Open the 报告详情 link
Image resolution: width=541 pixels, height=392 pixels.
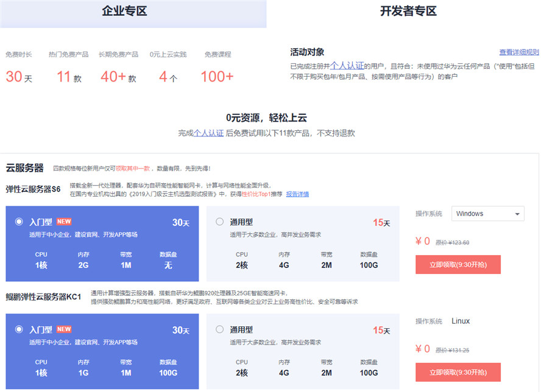coord(297,194)
